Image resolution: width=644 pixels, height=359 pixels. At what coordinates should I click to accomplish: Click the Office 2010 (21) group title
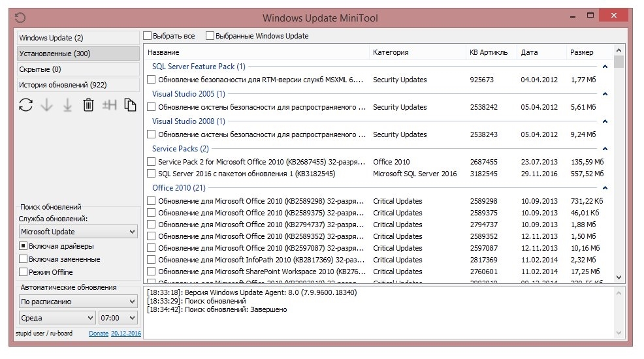tap(179, 188)
